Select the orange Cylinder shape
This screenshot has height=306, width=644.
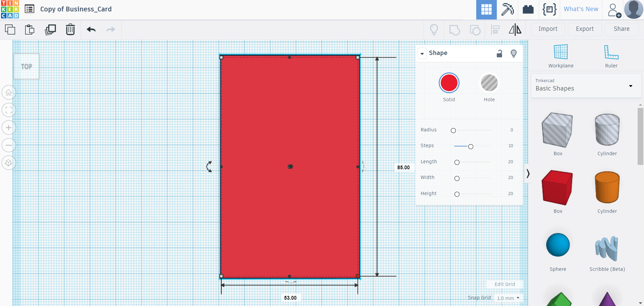tap(607, 187)
